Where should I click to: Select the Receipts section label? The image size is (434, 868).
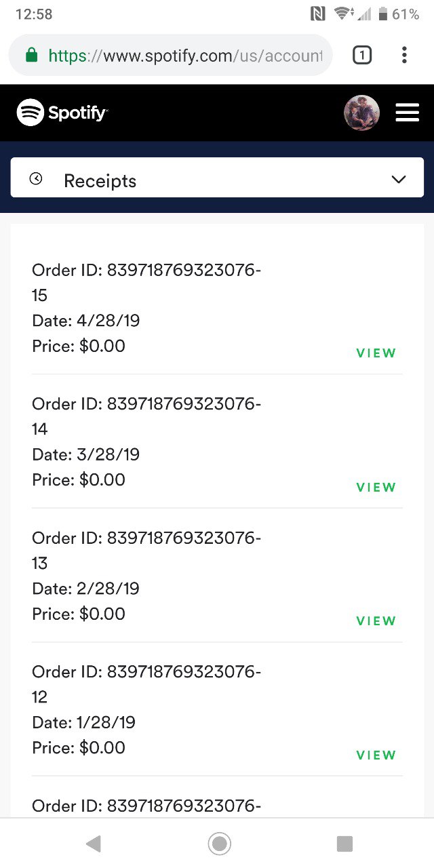[x=100, y=181]
